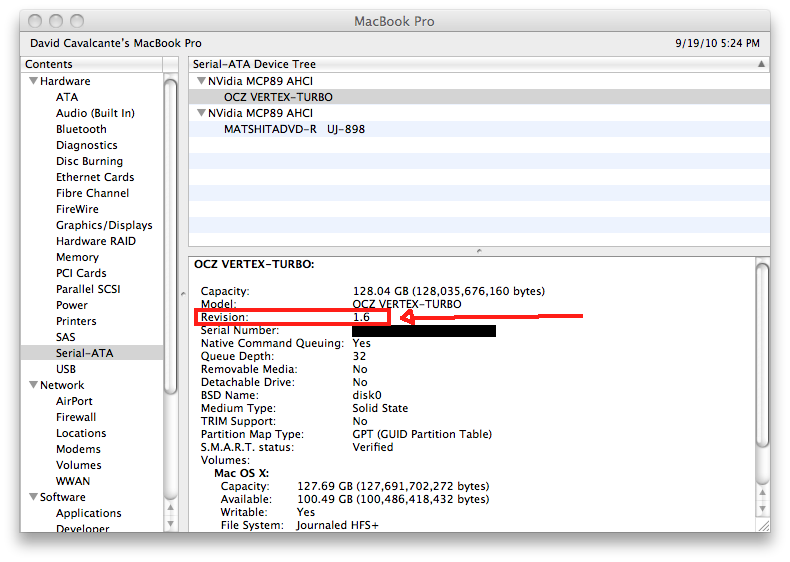Click sidebar scroll up arrow

coord(171,508)
